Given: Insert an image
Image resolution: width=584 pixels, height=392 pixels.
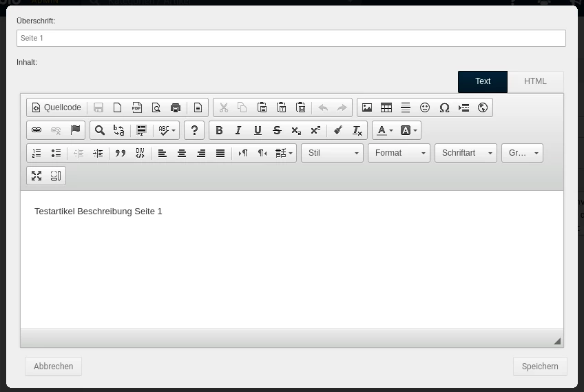Looking at the screenshot, I should [x=367, y=107].
